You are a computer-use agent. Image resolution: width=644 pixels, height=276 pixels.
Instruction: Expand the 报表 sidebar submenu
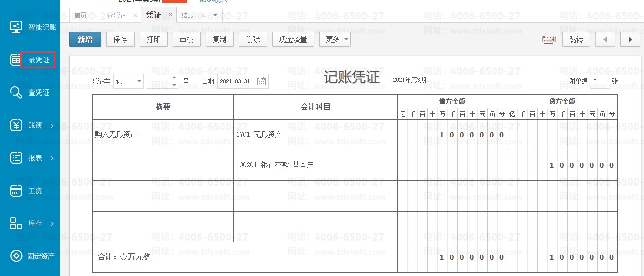(52, 158)
